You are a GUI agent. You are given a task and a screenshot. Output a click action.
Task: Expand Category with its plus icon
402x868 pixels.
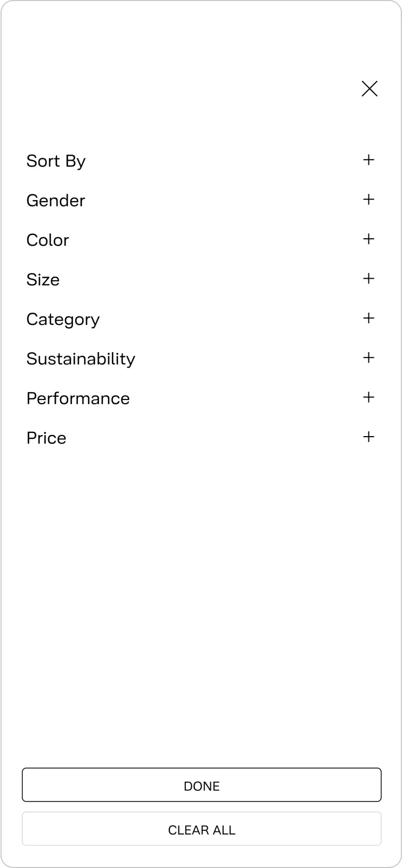click(368, 318)
